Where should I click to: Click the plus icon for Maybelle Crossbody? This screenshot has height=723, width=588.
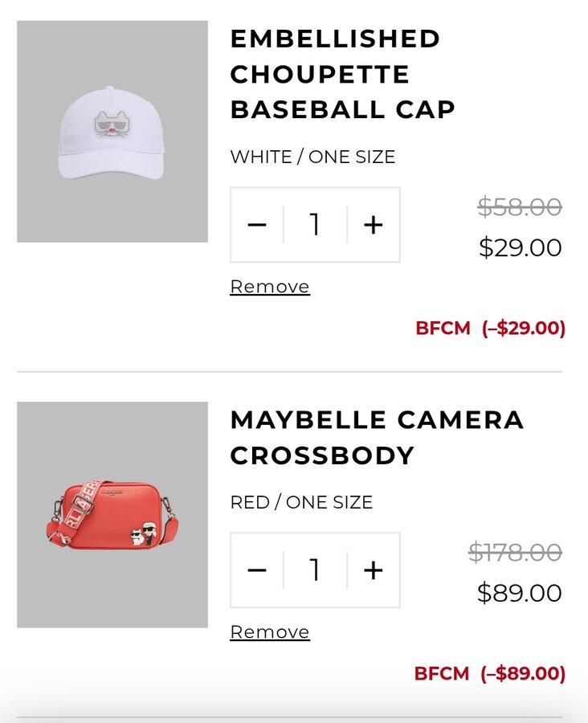coord(374,570)
